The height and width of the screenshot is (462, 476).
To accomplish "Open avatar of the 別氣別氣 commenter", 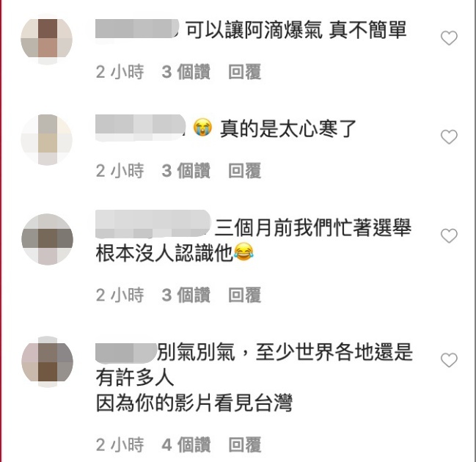I will tap(48, 362).
